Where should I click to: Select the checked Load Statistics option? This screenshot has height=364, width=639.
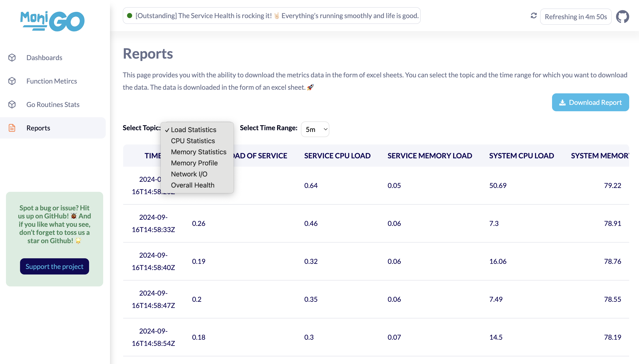(x=194, y=130)
